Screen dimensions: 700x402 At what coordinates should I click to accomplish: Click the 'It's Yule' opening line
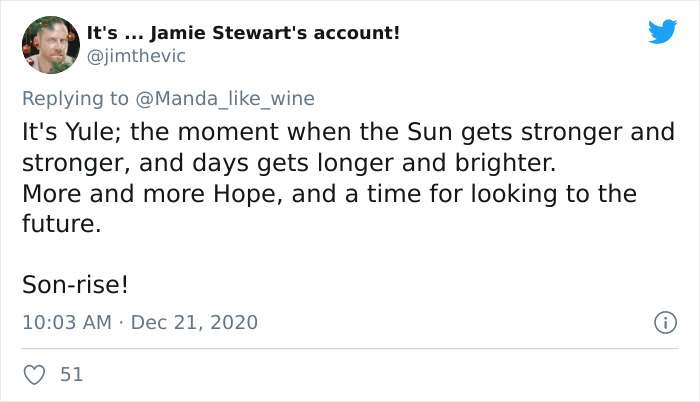click(348, 132)
